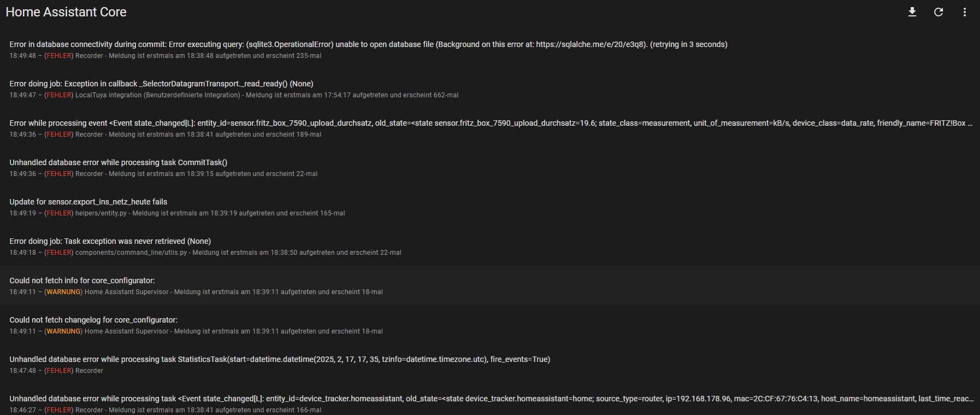The image size is (980, 415).
Task: Open the CommitTask() database error entry
Action: point(118,162)
